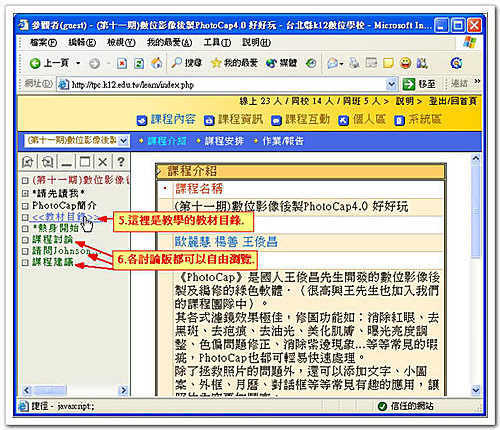The width and height of the screenshot is (500, 430).
Task: Go back with the 上一頁 button
Action: [x=49, y=63]
